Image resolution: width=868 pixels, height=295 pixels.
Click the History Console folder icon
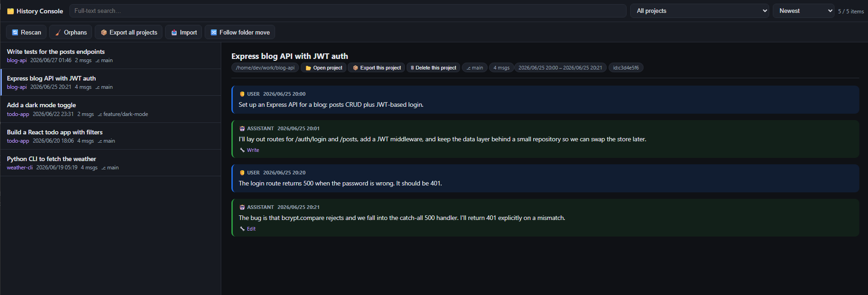[10, 11]
